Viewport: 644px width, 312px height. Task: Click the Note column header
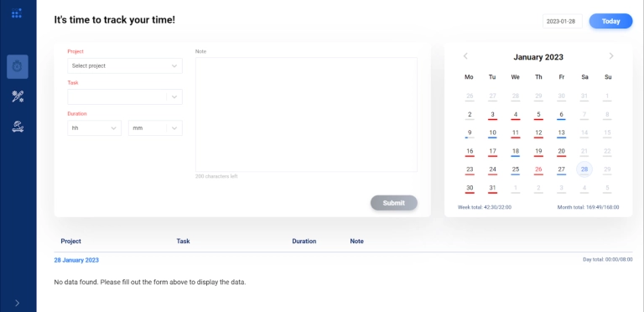pos(356,241)
